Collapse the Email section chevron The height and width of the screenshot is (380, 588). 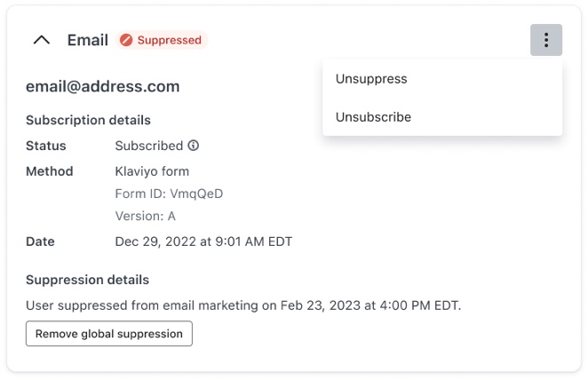coord(41,40)
